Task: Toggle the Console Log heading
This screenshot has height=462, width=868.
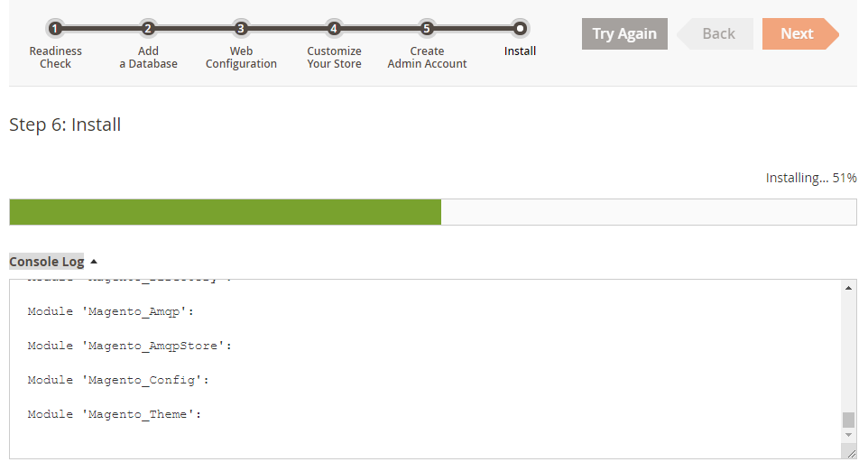Action: point(46,262)
